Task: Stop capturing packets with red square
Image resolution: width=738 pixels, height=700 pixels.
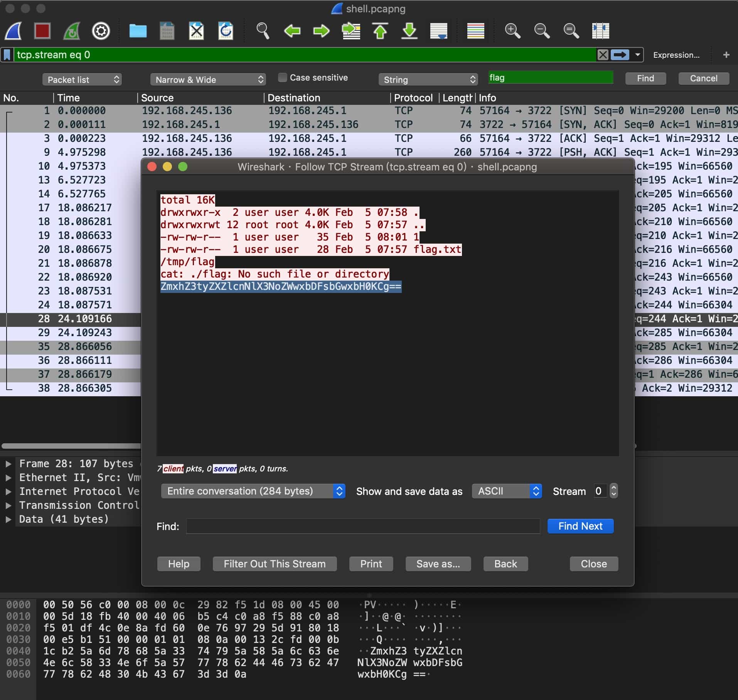Action: [42, 31]
